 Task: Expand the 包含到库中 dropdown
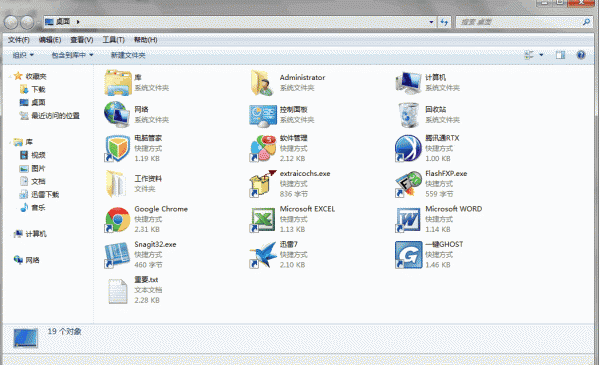[72, 55]
